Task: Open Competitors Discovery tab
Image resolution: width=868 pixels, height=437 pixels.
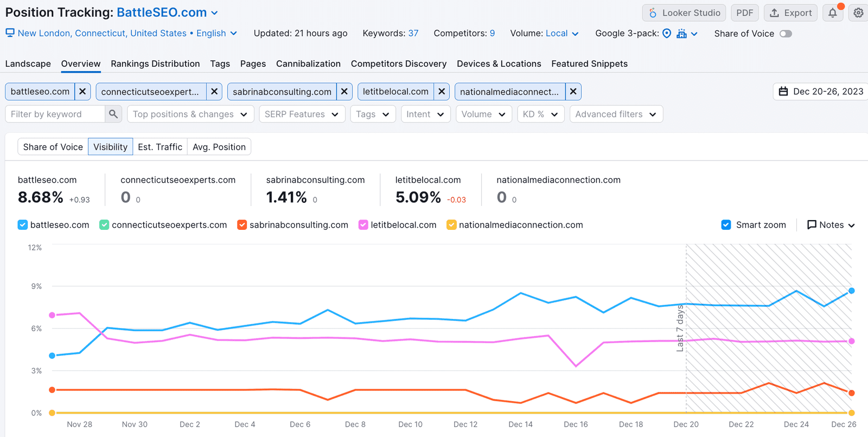Action: (399, 63)
